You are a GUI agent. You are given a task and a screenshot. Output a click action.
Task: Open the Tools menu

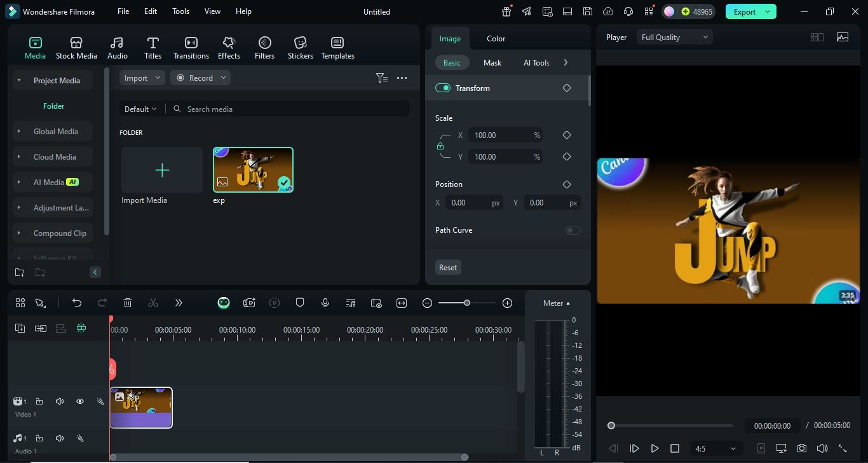coord(180,11)
